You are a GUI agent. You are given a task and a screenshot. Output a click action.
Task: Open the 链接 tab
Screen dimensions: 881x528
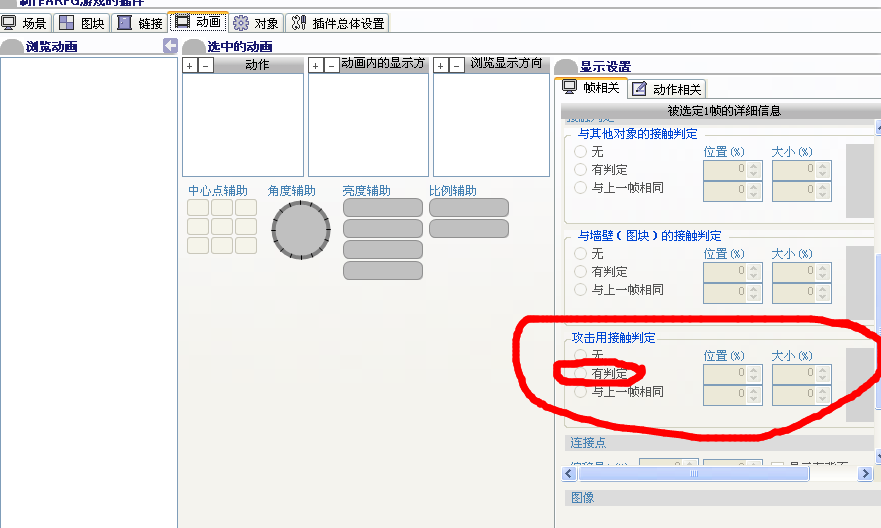(x=140, y=23)
